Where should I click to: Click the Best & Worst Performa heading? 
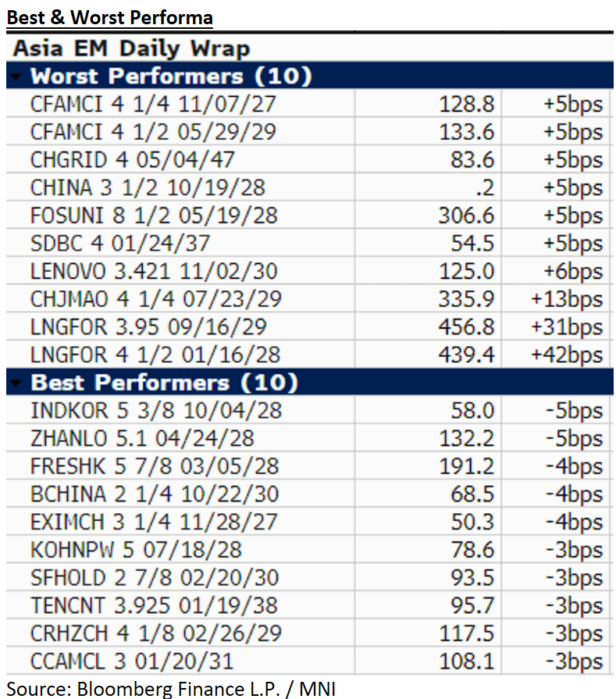pyautogui.click(x=110, y=16)
